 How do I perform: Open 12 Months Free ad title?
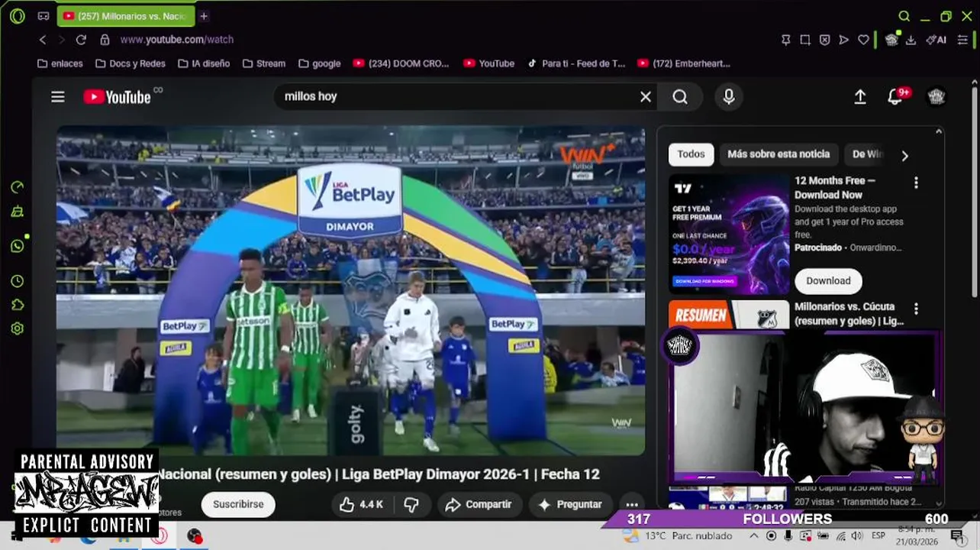(x=835, y=188)
